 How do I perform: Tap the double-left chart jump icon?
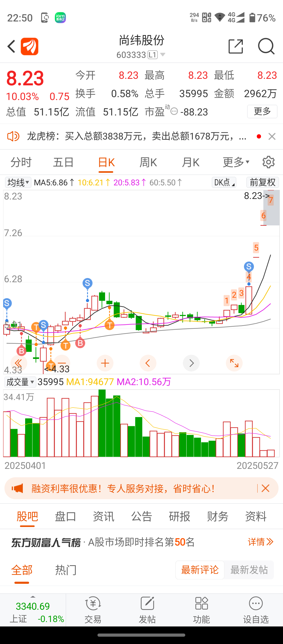pos(19,363)
